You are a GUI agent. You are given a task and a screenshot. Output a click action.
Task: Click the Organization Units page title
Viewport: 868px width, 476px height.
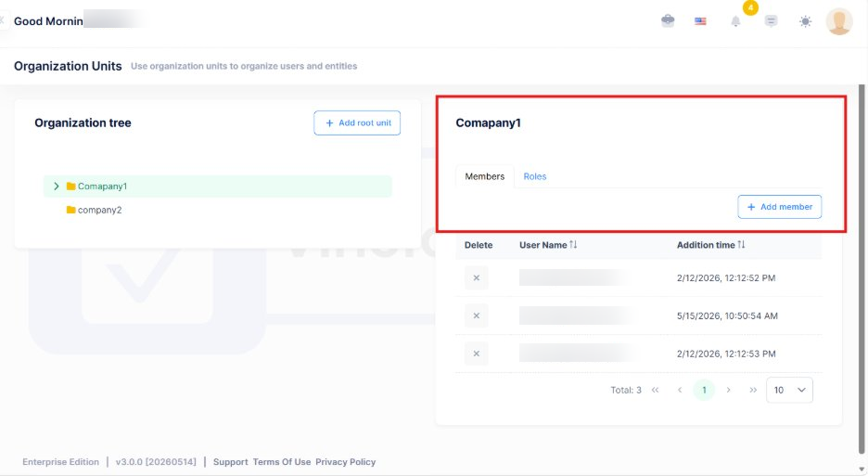tap(68, 66)
